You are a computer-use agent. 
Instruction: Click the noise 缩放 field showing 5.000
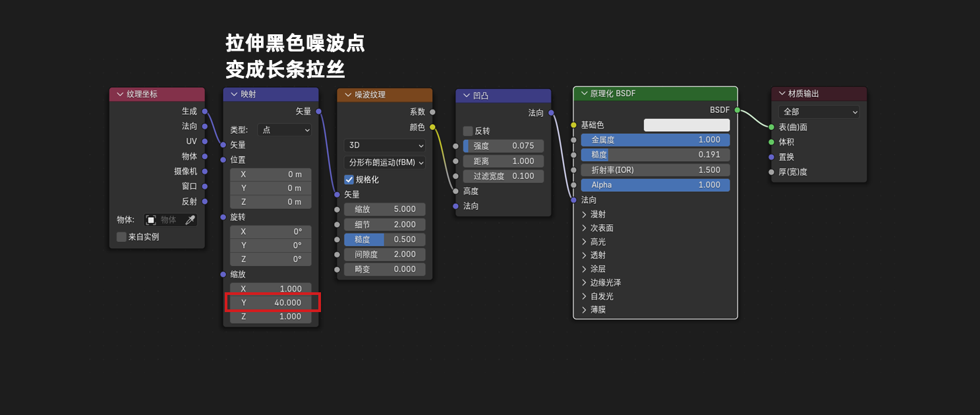(385, 209)
